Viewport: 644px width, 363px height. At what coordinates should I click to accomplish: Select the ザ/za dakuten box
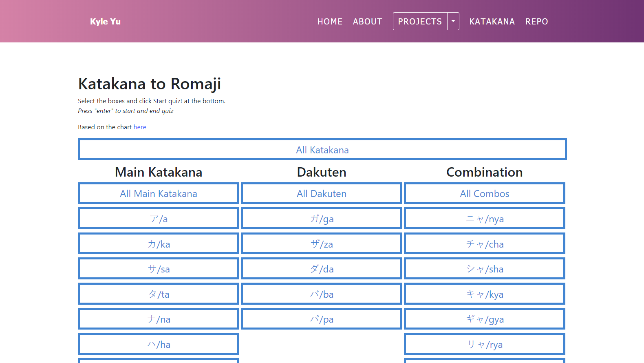click(x=322, y=244)
